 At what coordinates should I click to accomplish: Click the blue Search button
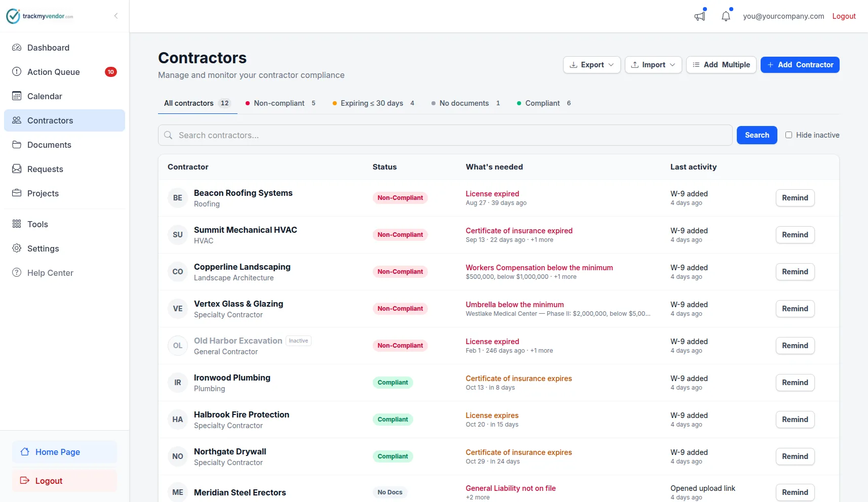pos(757,135)
